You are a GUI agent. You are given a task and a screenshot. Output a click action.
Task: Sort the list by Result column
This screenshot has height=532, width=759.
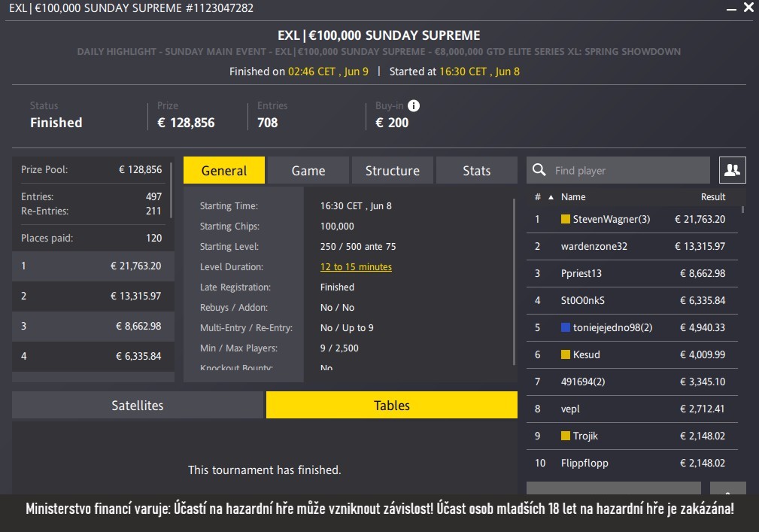tap(712, 197)
